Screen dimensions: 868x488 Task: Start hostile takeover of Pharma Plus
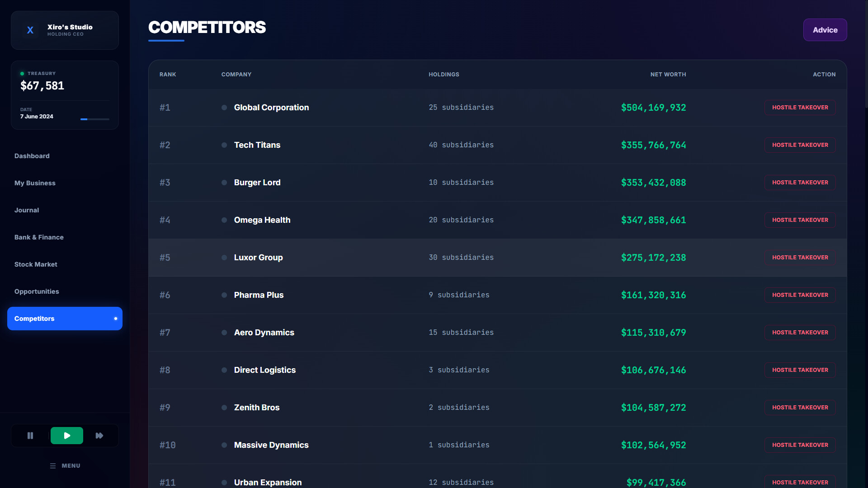click(800, 295)
